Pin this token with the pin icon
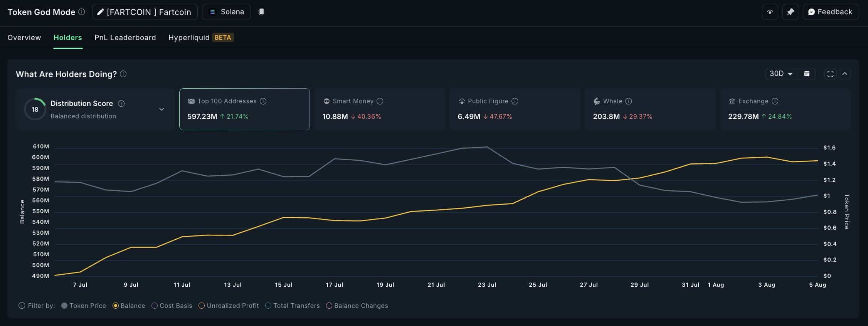The height and width of the screenshot is (326, 868). coord(790,12)
